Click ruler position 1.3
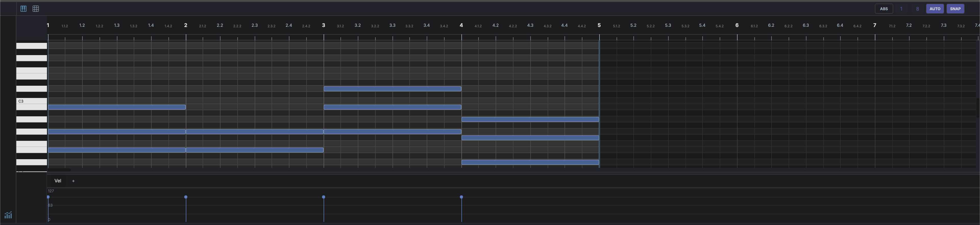 point(117,26)
